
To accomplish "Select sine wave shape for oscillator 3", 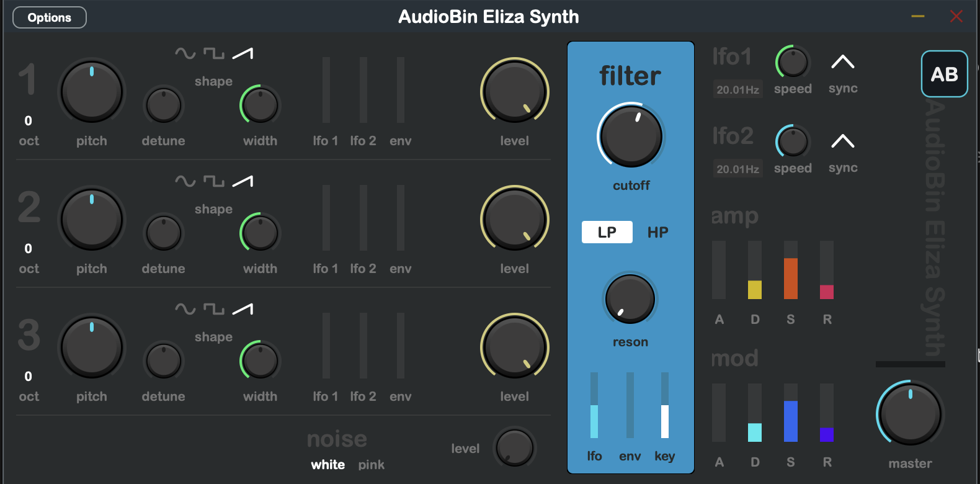I will click(185, 310).
